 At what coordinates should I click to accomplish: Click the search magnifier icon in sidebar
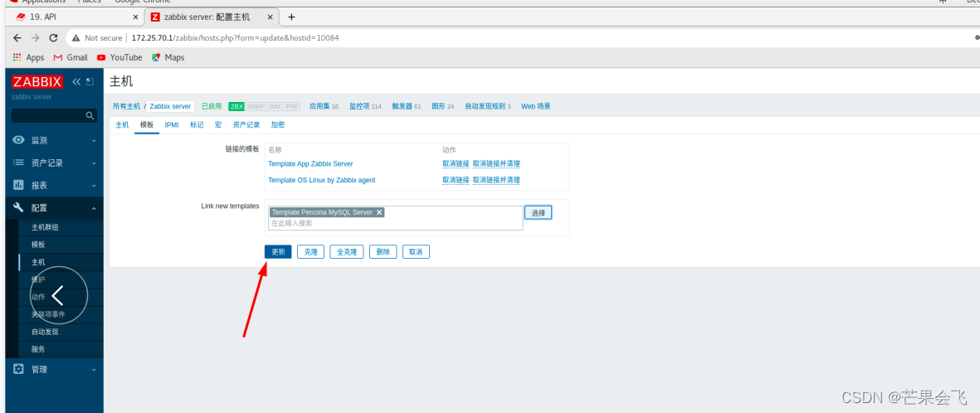click(x=90, y=115)
